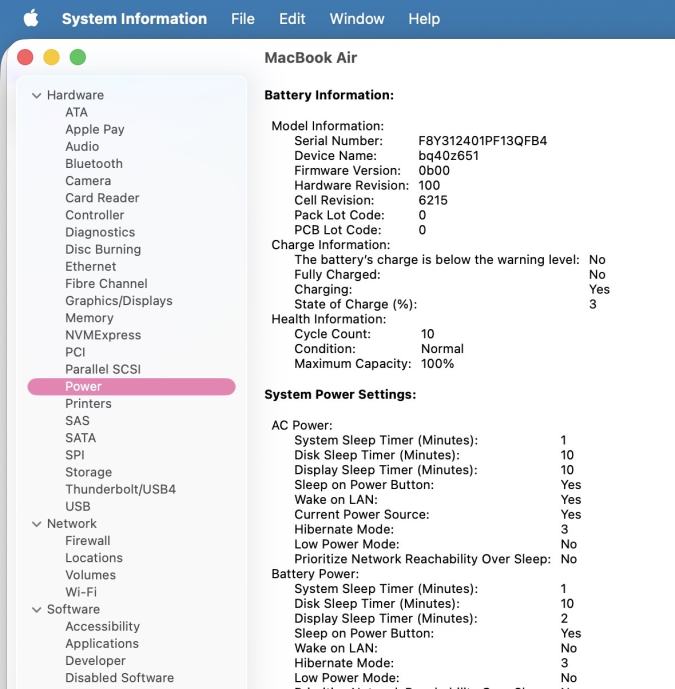Zoom window with the green button

pos(78,57)
